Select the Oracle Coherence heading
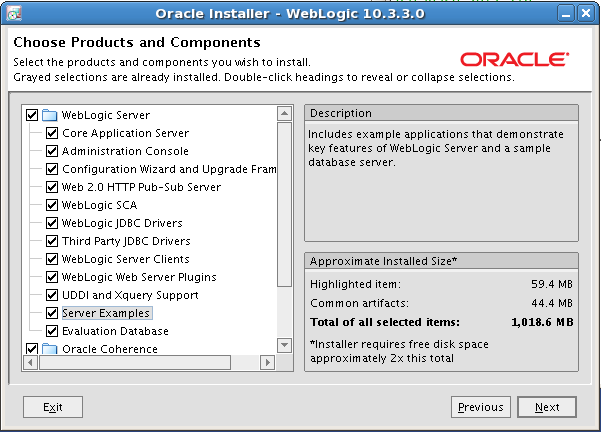 (x=110, y=349)
